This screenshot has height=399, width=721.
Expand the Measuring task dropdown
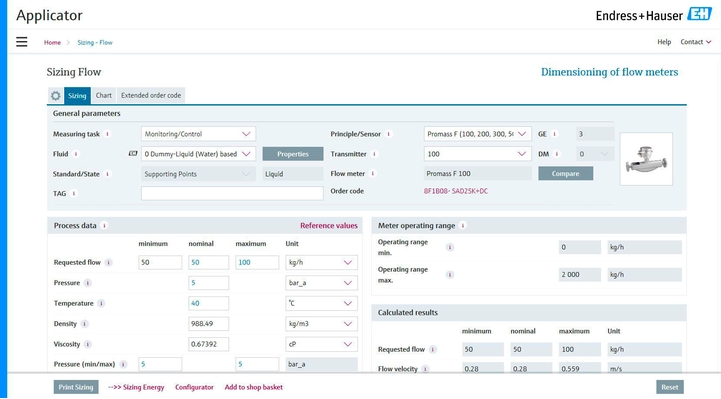[198, 134]
